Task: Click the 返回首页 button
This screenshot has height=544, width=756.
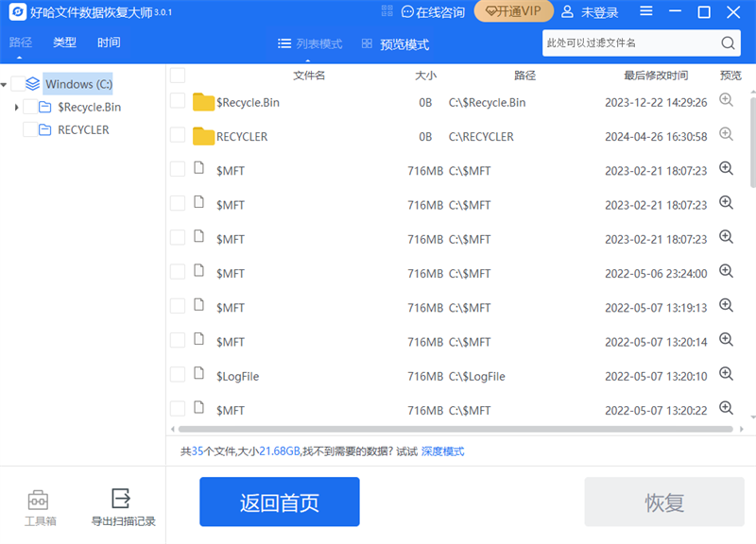Action: [279, 502]
